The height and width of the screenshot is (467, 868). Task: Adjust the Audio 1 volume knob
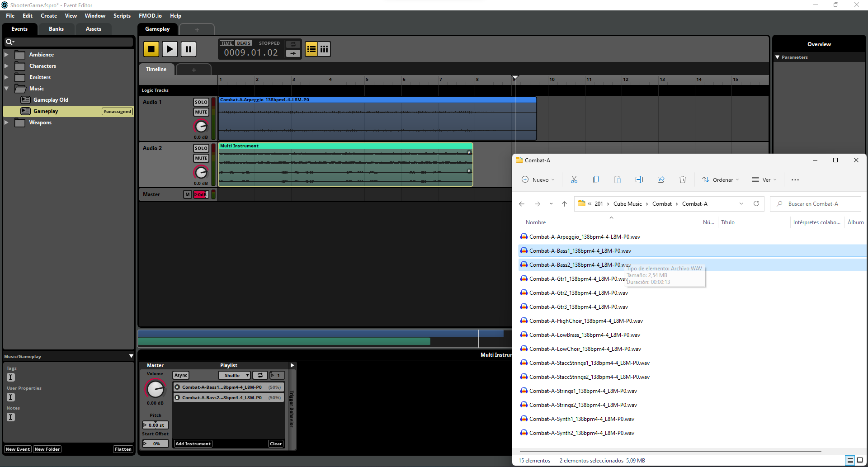coord(201,127)
